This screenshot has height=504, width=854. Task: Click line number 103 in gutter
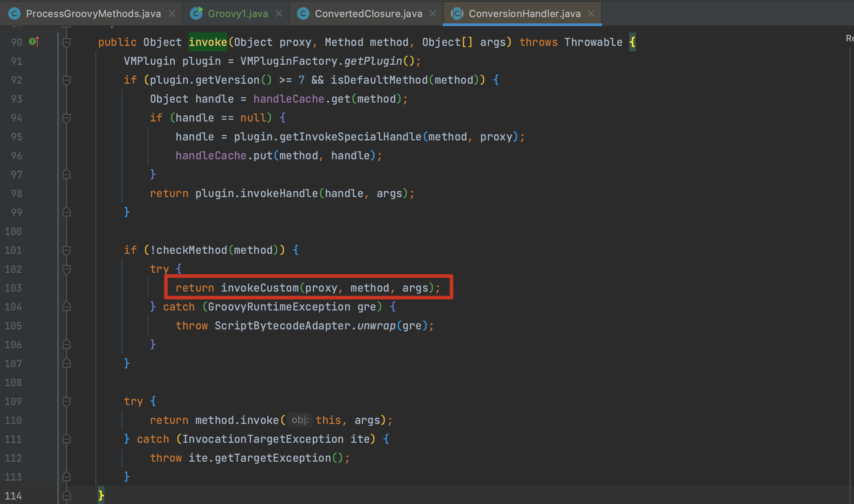(13, 288)
